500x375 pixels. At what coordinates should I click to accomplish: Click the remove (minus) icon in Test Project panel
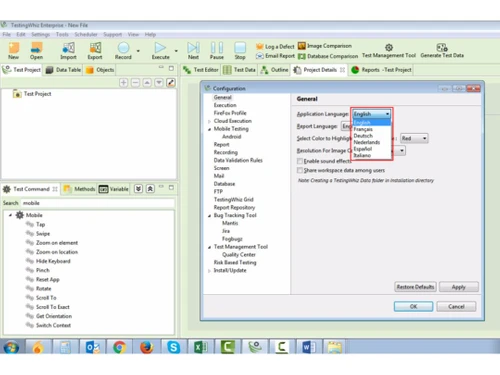[x=135, y=82]
